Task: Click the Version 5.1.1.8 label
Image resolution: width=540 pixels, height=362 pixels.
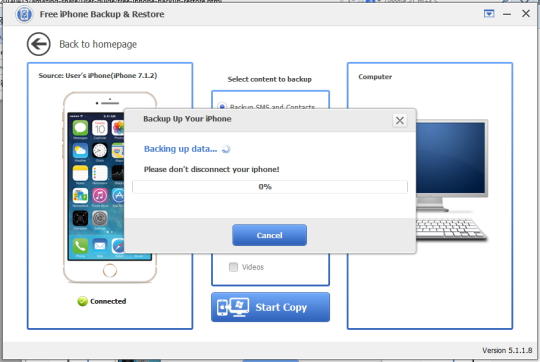Action: point(507,351)
